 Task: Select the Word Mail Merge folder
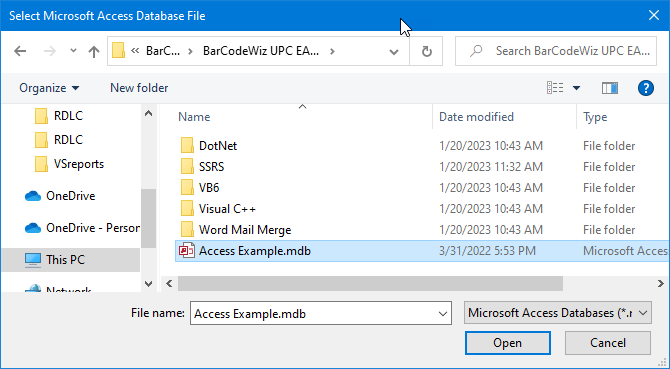[x=244, y=230]
